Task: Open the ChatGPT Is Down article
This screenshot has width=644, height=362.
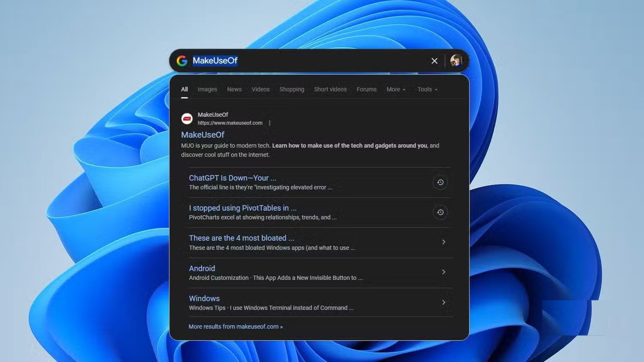Action: [x=232, y=178]
